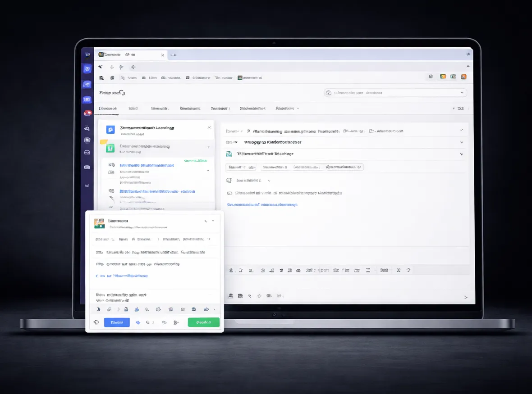Screen dimensions: 532x394
Task: Click the green-icon bookmark in the bookmarks bar
Action: pyautogui.click(x=250, y=78)
